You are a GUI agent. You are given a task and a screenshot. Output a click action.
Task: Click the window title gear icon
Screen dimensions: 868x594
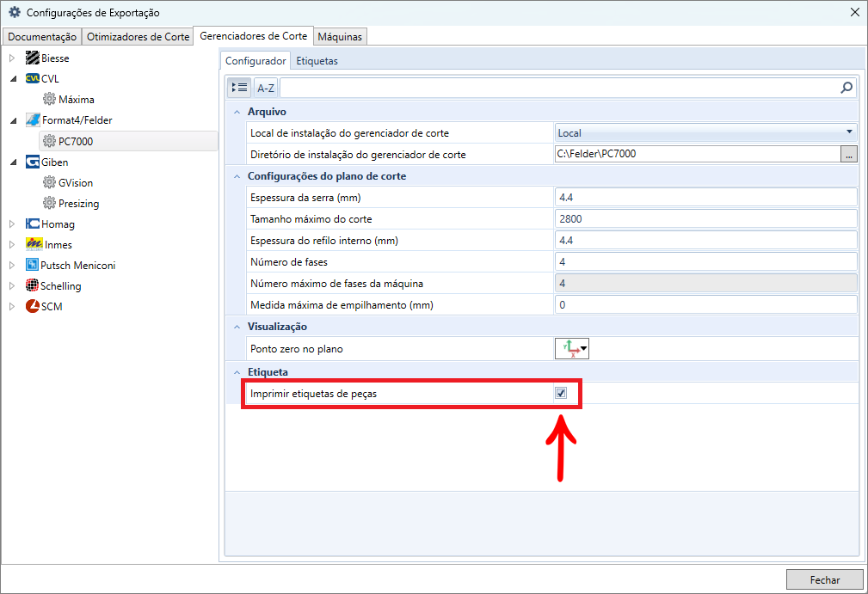click(x=15, y=12)
